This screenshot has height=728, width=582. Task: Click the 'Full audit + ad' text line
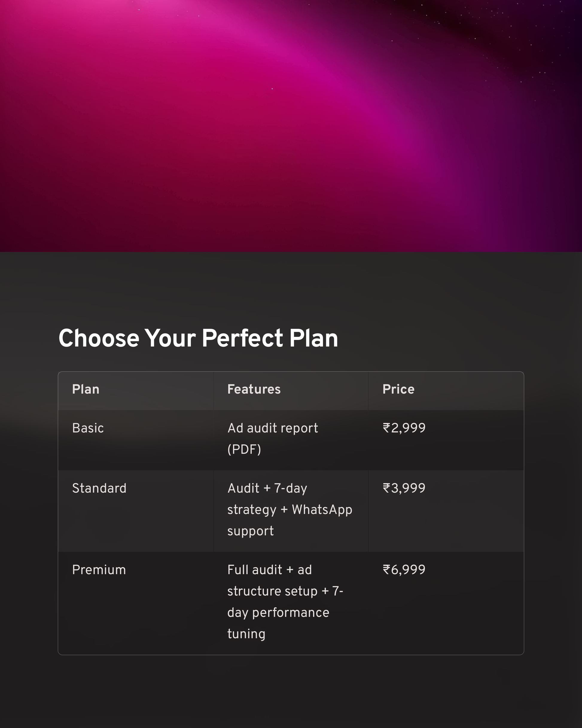[x=269, y=570]
